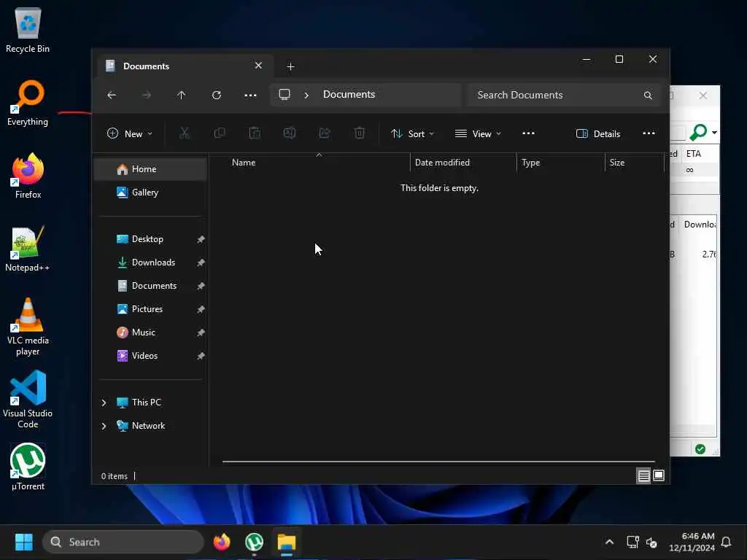This screenshot has height=560, width=747.
Task: Show hidden tray icons chevron
Action: tap(609, 542)
